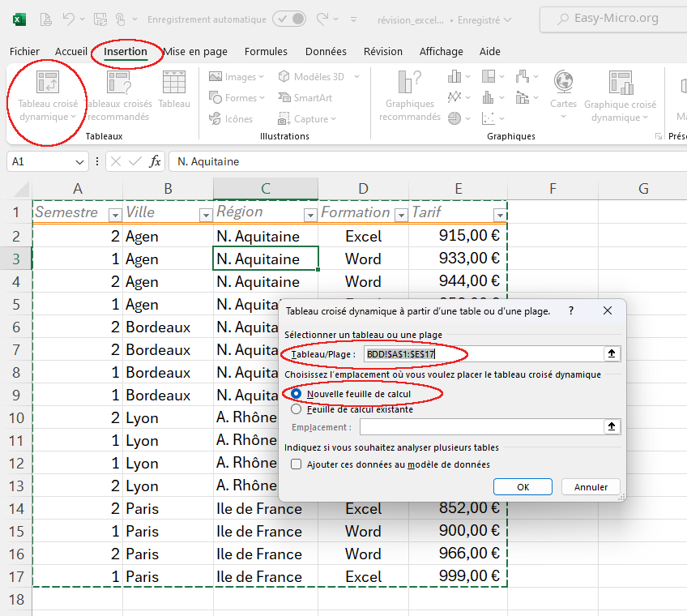
Task: Click the touch mode hand icon
Action: point(121,19)
